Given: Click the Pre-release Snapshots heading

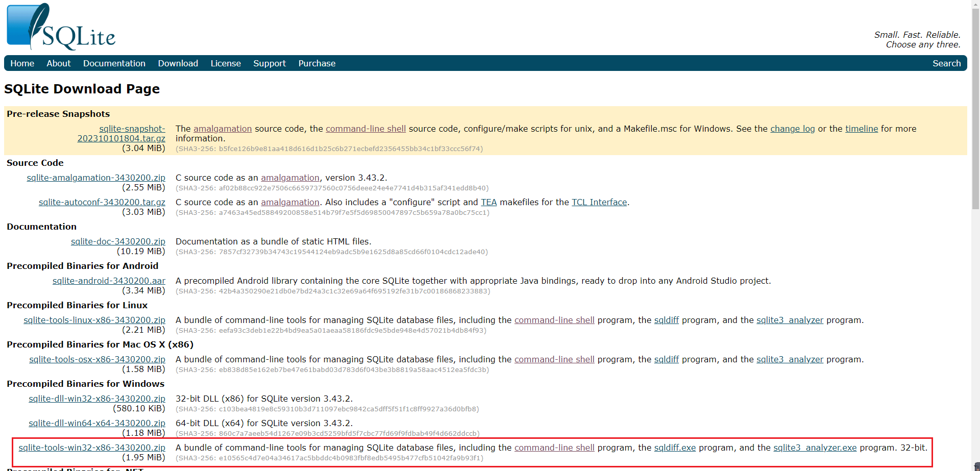Looking at the screenshot, I should pyautogui.click(x=58, y=114).
